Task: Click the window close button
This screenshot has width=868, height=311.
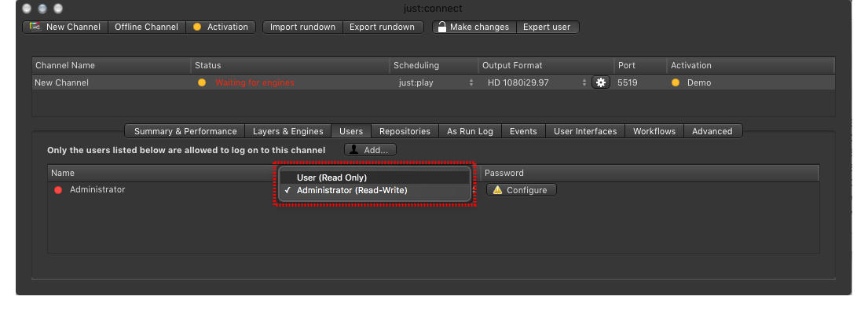Action: pyautogui.click(x=27, y=9)
